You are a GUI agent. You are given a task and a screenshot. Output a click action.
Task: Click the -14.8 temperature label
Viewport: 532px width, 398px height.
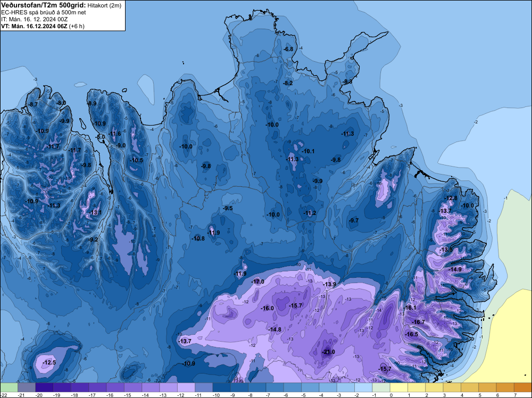[x=275, y=329]
